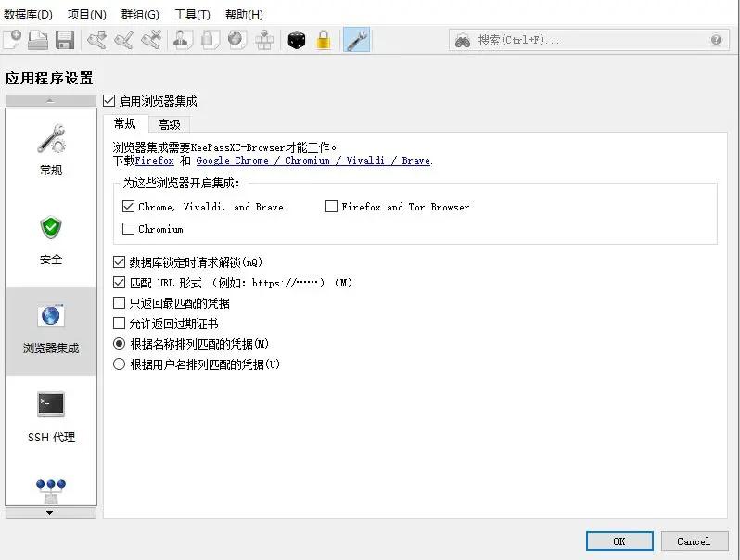Enable Chromium integration checkbox
Screen dimensions: 740x560
[128, 229]
